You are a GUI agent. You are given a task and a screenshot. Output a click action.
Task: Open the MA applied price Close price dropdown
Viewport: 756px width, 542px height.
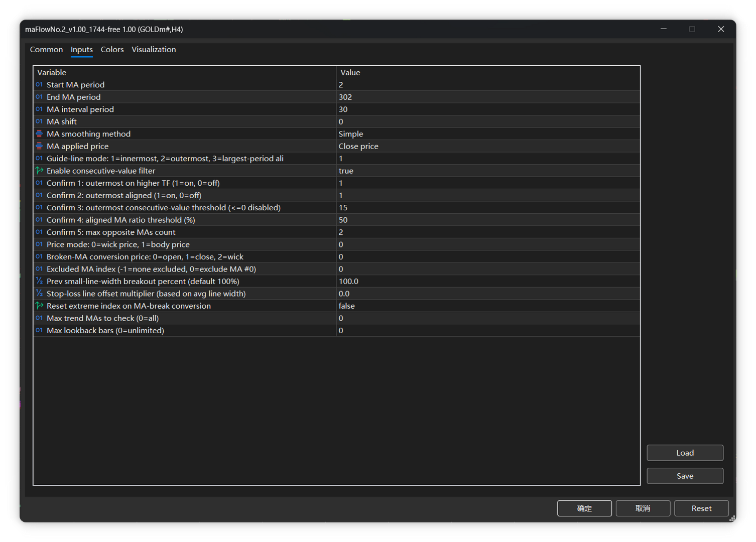(x=488, y=146)
